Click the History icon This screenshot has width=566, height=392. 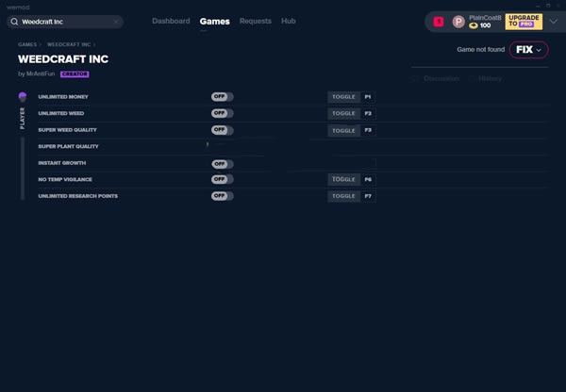471,78
